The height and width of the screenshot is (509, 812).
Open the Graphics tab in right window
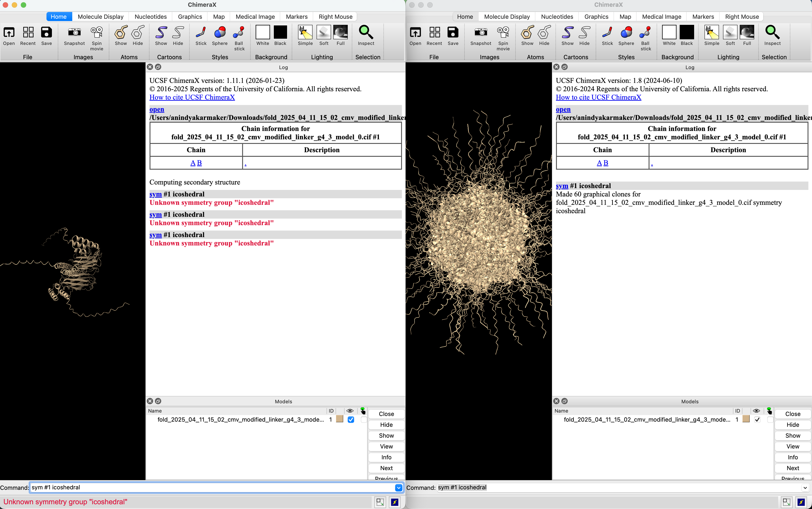click(596, 16)
